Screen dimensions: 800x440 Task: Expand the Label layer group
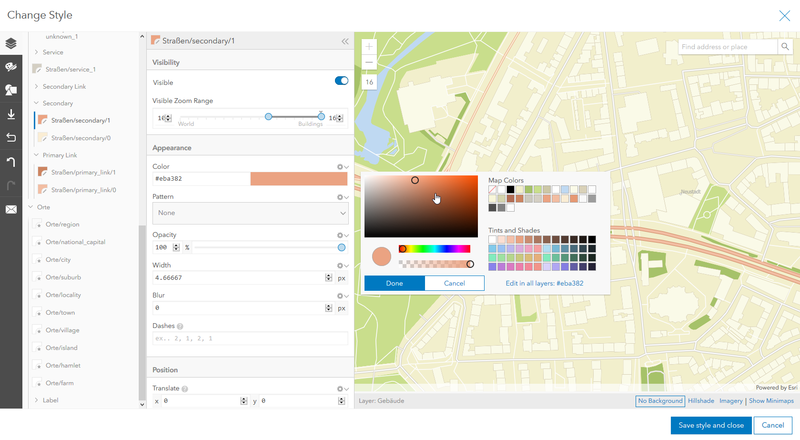pyautogui.click(x=36, y=400)
